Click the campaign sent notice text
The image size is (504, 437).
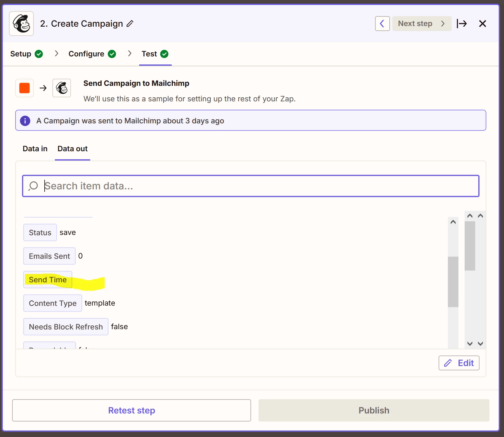pos(130,121)
